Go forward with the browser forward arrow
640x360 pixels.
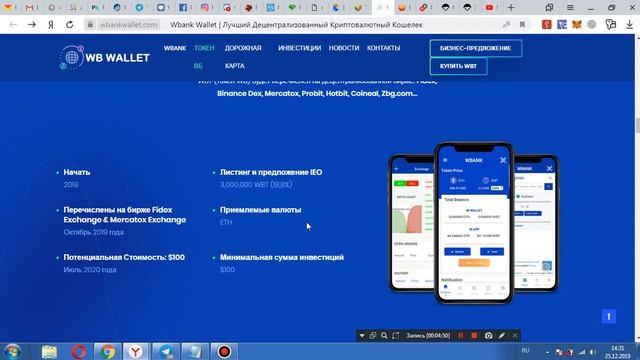tap(32, 25)
